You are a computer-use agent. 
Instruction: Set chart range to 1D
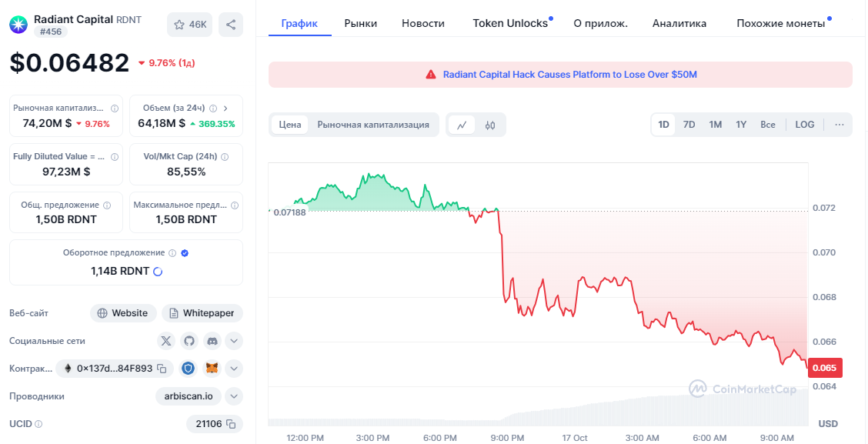(663, 125)
